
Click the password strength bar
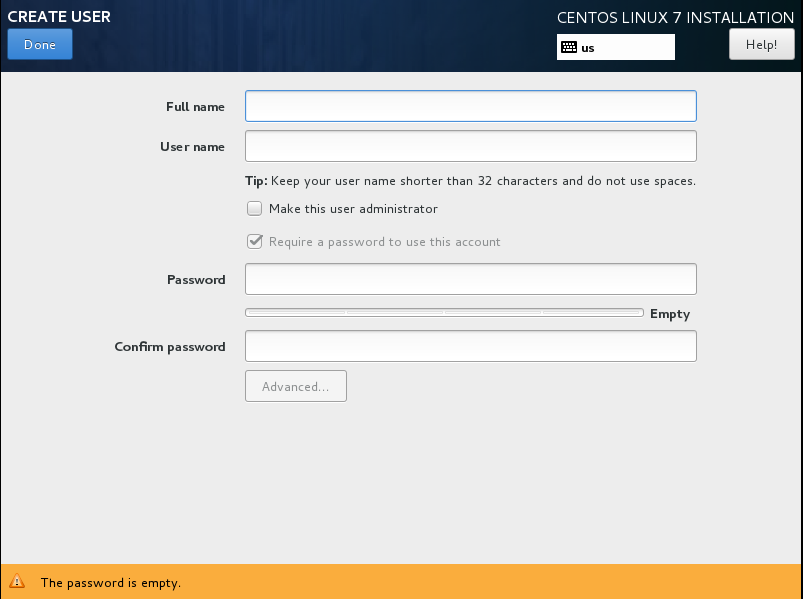pyautogui.click(x=444, y=312)
